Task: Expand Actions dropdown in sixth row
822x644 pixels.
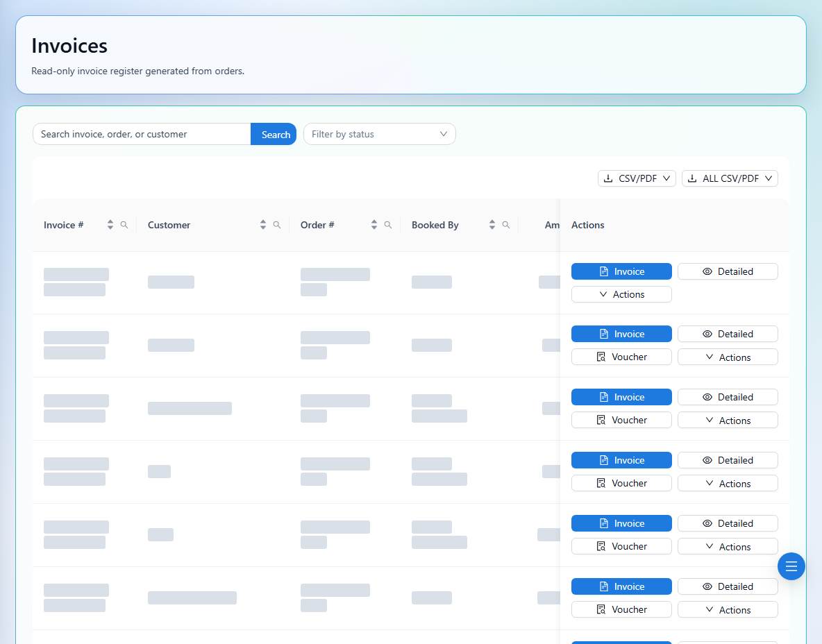Action: 728,609
